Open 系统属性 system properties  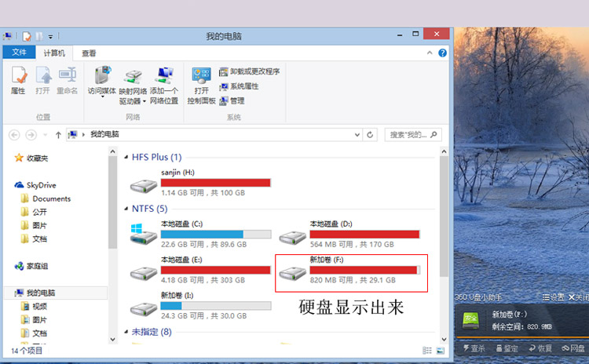pos(239,86)
